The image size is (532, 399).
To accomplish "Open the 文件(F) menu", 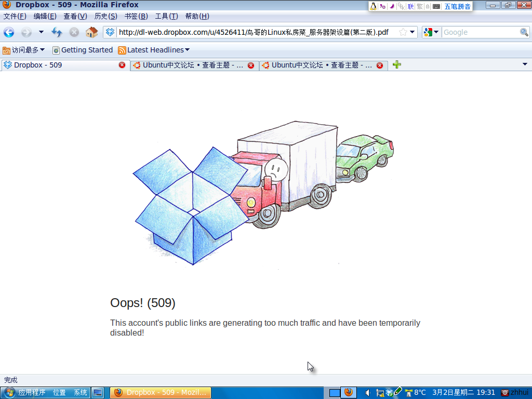I will [x=15, y=16].
